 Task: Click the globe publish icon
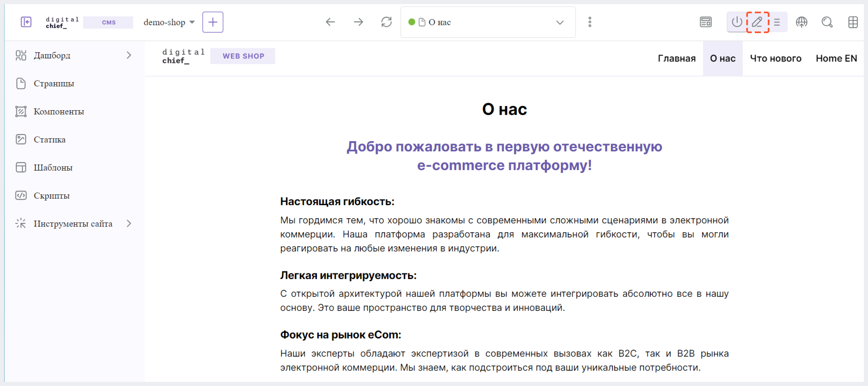coord(802,22)
